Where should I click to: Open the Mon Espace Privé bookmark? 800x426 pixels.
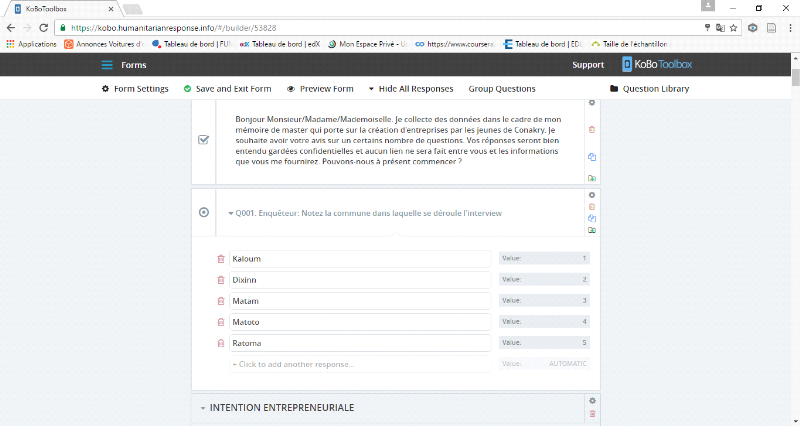(x=367, y=44)
